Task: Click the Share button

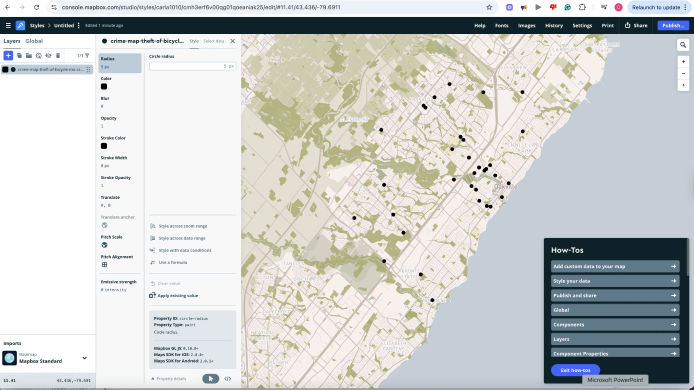Action: click(636, 26)
